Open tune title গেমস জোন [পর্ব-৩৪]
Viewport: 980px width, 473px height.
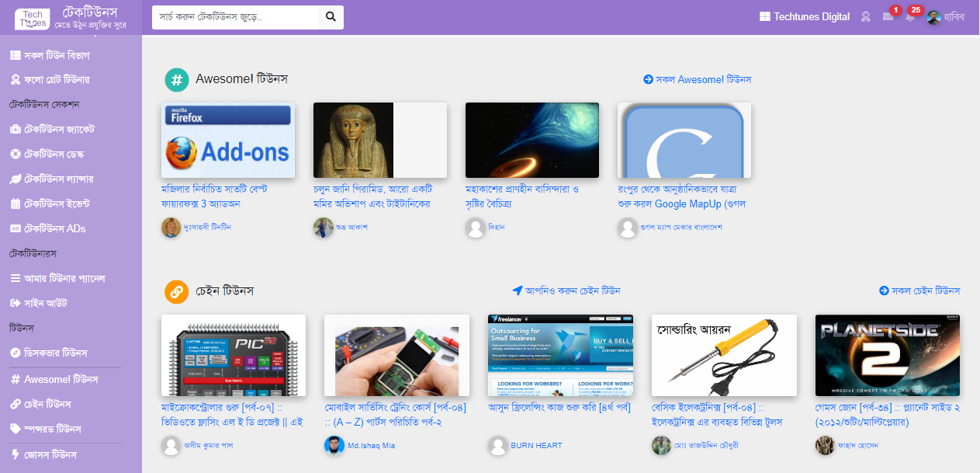click(x=888, y=415)
